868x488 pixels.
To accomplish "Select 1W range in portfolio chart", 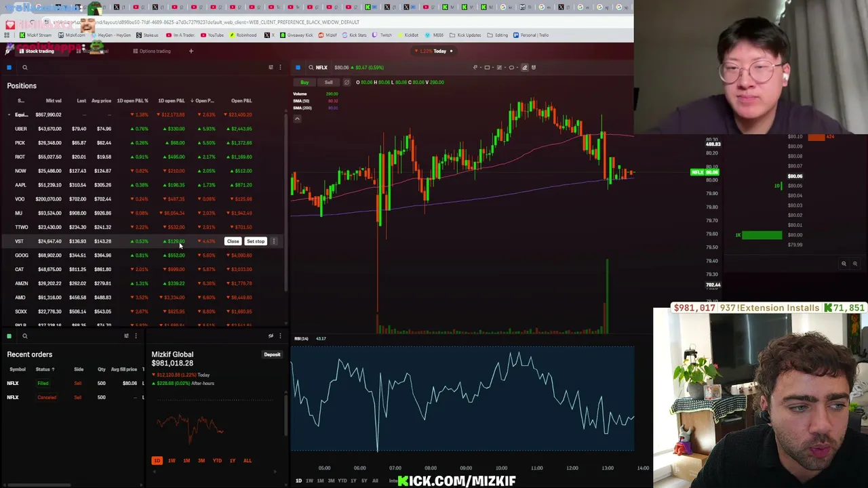I will [172, 461].
